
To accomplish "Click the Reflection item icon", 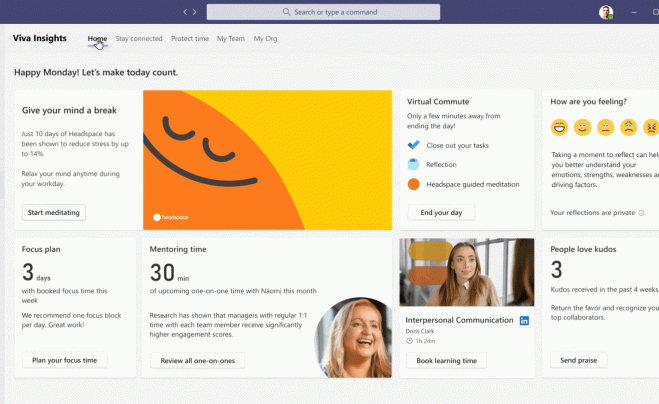I will pos(414,164).
